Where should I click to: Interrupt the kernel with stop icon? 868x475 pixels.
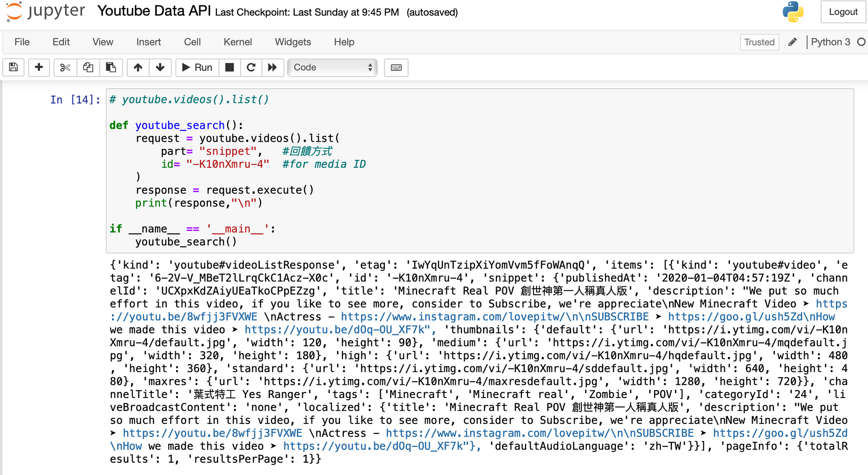tap(230, 68)
